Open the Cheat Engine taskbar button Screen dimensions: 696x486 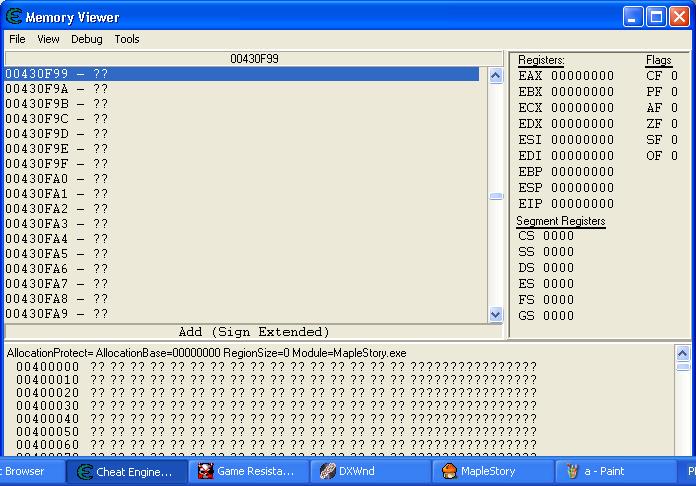[x=127, y=471]
